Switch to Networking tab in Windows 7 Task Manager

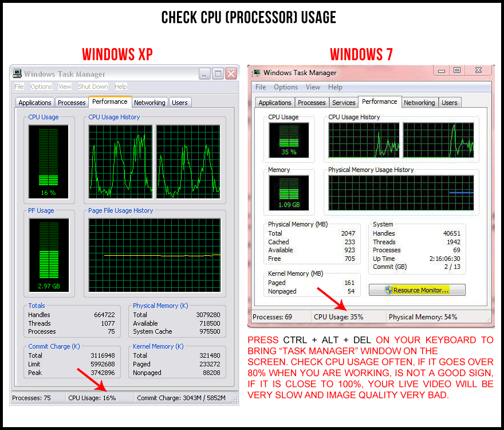click(x=419, y=103)
